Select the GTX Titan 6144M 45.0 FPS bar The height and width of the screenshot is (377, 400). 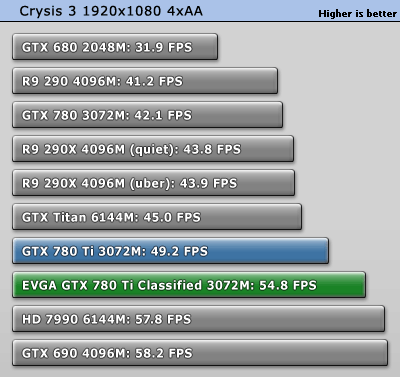pyautogui.click(x=157, y=217)
